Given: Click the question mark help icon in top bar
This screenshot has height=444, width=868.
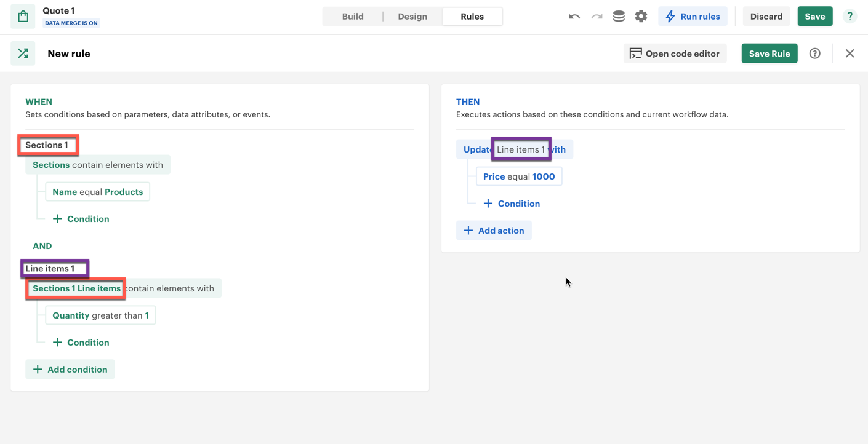Looking at the screenshot, I should pyautogui.click(x=850, y=17).
